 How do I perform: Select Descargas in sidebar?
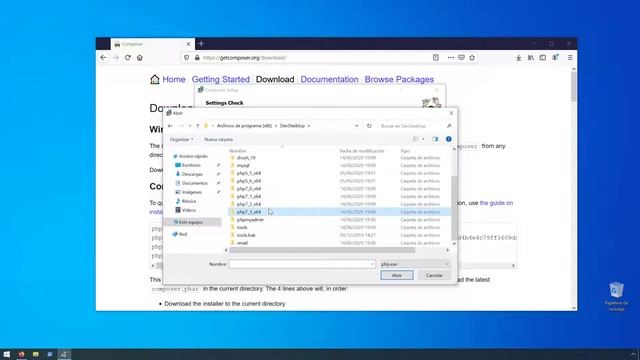point(192,174)
